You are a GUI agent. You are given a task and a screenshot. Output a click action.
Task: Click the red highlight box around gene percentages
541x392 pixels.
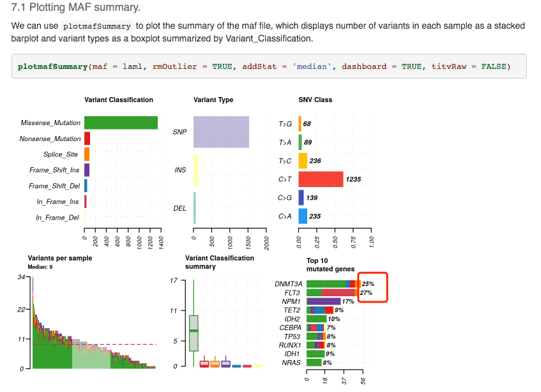click(x=371, y=287)
